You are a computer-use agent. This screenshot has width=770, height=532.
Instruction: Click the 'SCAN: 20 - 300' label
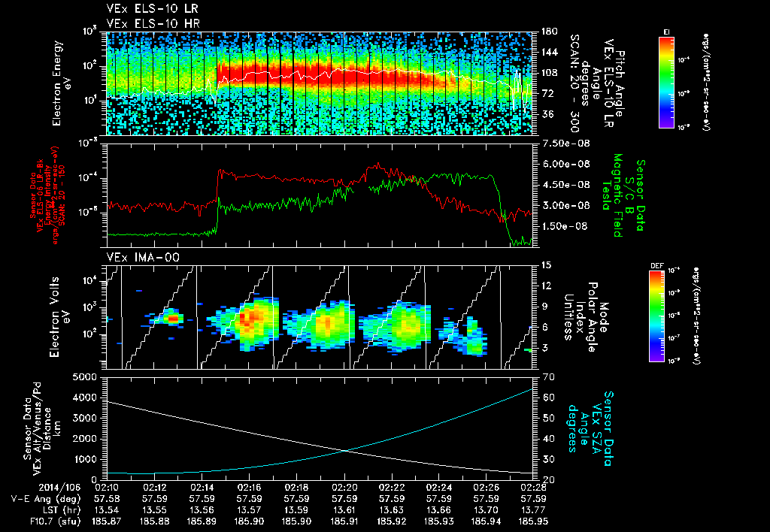click(574, 83)
